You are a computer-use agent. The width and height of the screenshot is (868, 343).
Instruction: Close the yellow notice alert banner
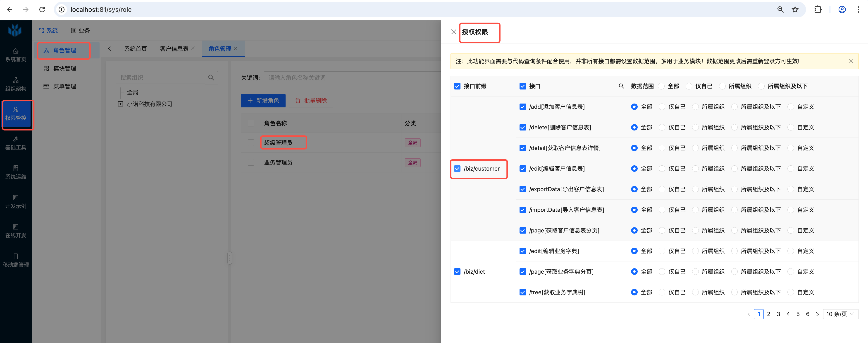pyautogui.click(x=851, y=61)
